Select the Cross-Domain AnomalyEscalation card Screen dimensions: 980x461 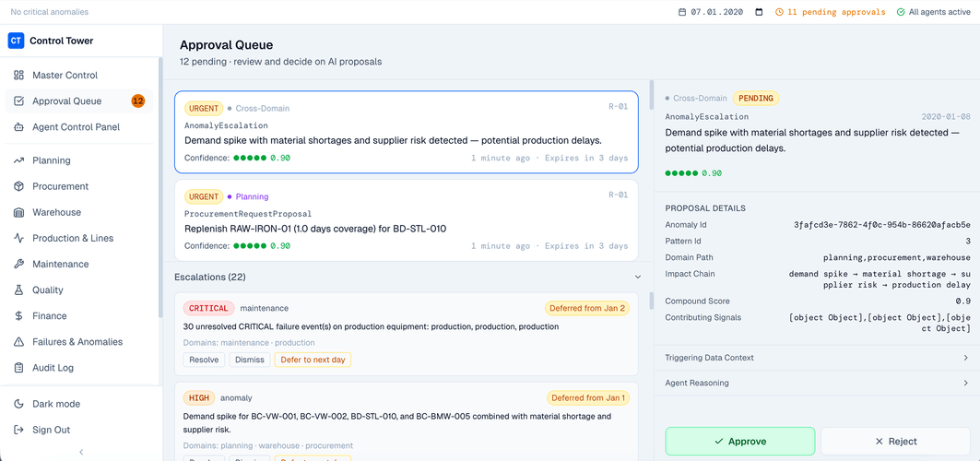(x=407, y=132)
